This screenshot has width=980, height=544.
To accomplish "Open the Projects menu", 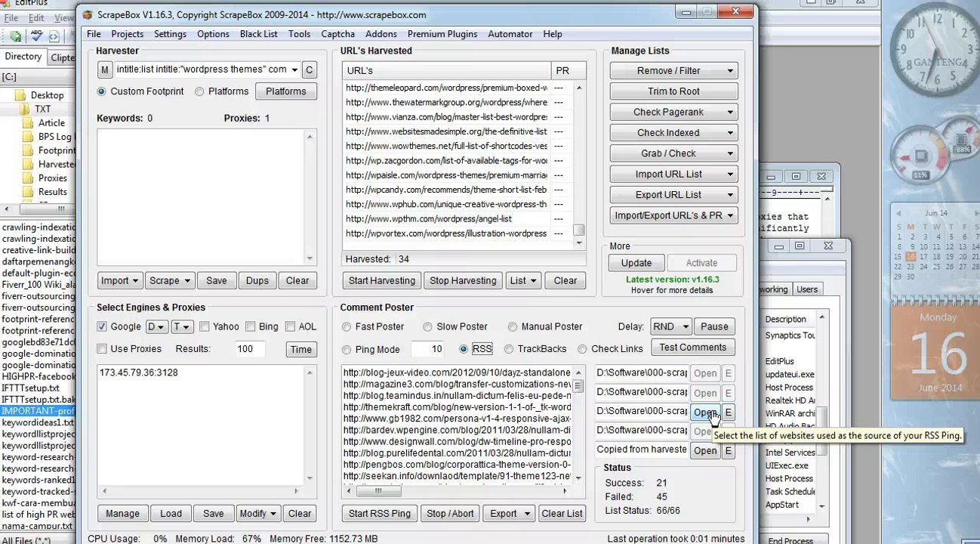I will (x=127, y=34).
